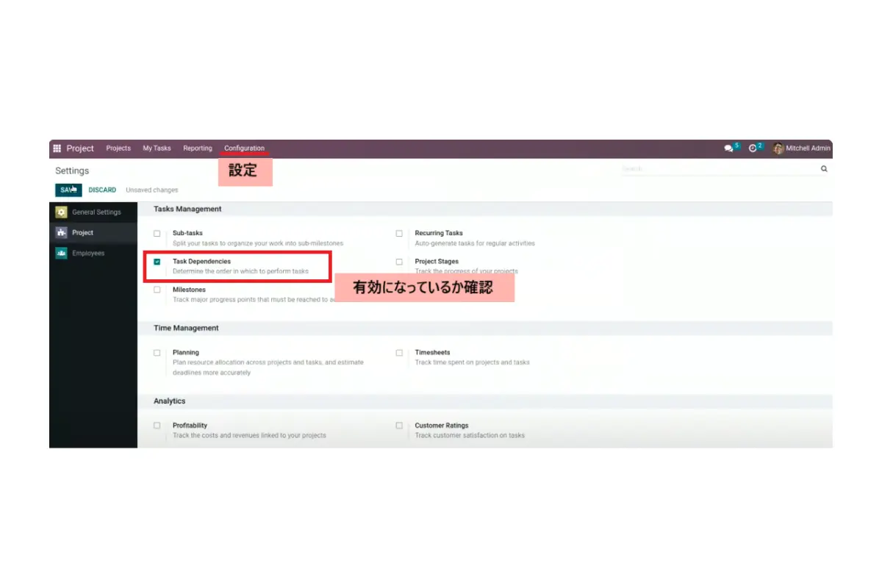Enable the Milestones checkbox

[x=157, y=290]
